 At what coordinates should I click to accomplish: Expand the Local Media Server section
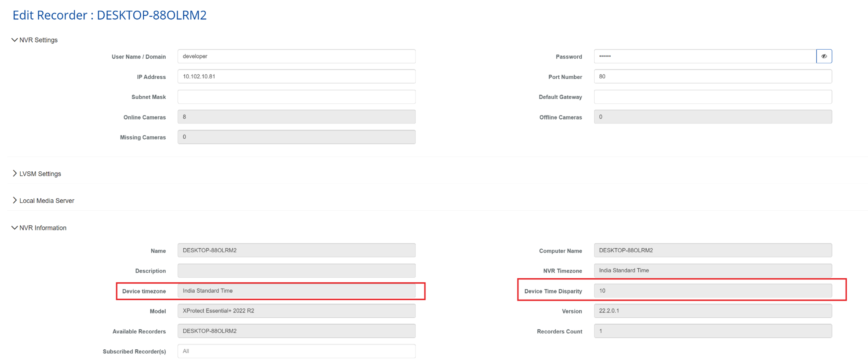[43, 201]
